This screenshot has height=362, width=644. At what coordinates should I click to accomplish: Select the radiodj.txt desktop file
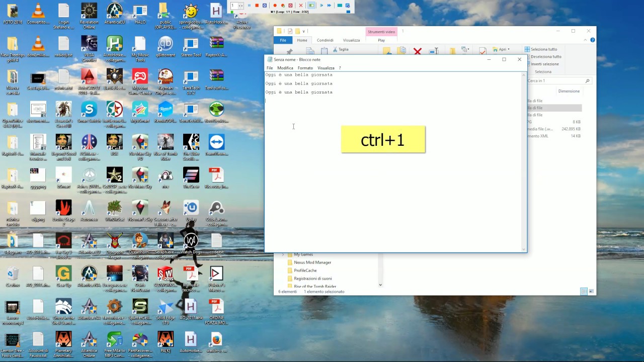(63, 47)
